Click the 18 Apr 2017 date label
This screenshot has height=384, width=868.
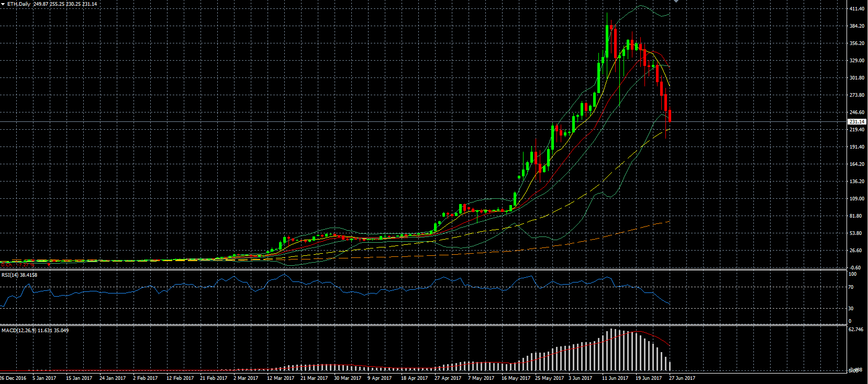pos(414,378)
